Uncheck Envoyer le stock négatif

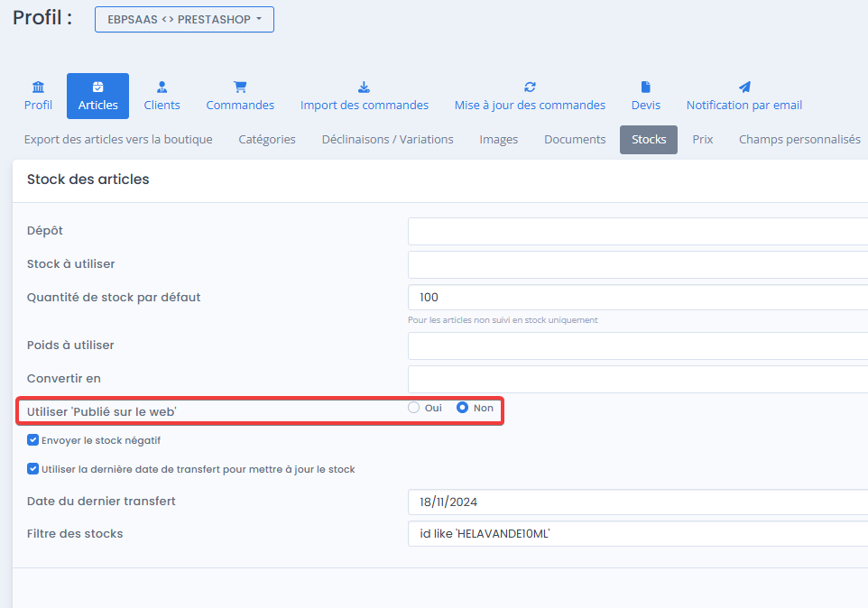(x=32, y=440)
